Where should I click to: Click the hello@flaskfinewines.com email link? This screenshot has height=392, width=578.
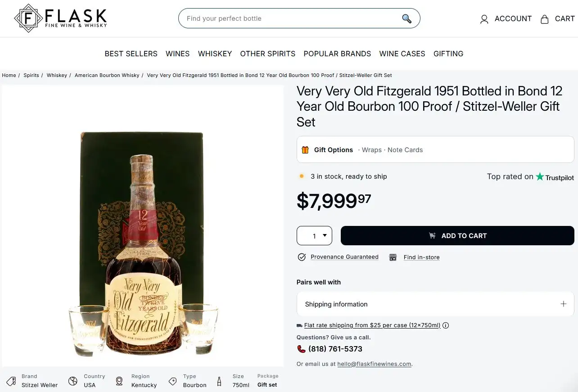tap(374, 364)
